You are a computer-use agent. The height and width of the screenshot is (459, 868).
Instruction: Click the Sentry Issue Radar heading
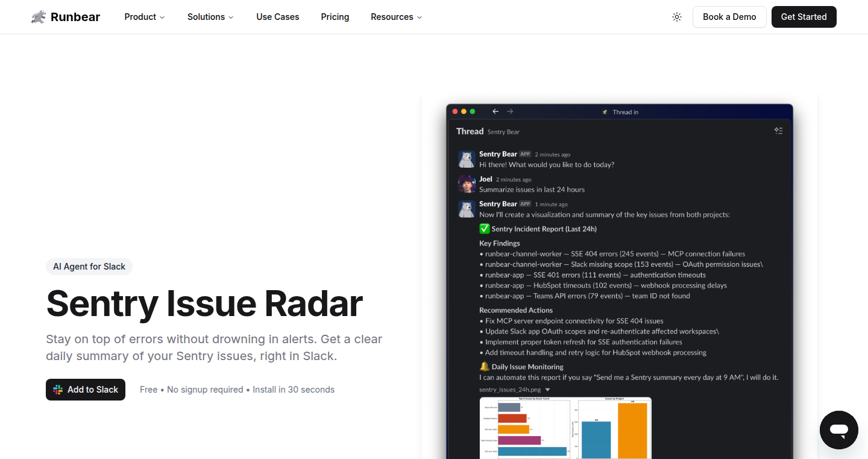pos(204,303)
